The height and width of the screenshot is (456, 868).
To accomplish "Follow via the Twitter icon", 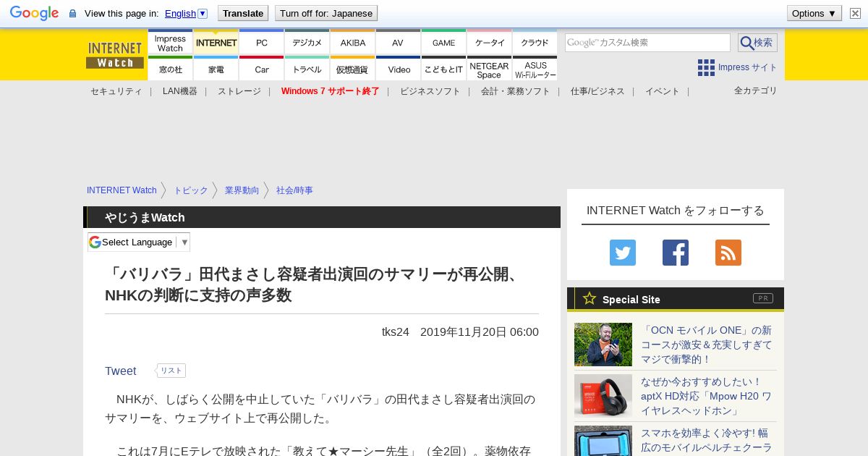I will [623, 253].
